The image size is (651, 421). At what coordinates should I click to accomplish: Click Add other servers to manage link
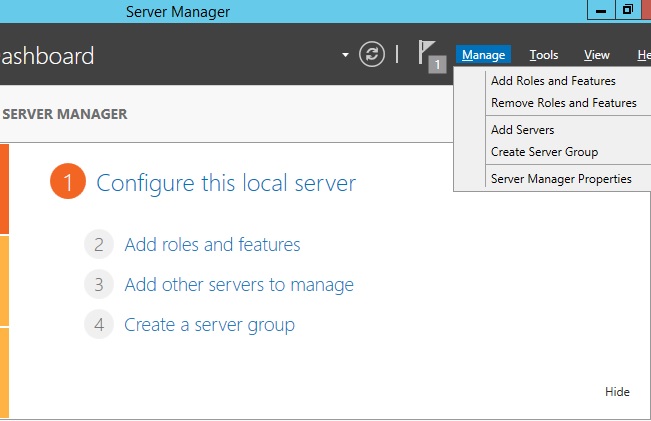[x=239, y=285]
